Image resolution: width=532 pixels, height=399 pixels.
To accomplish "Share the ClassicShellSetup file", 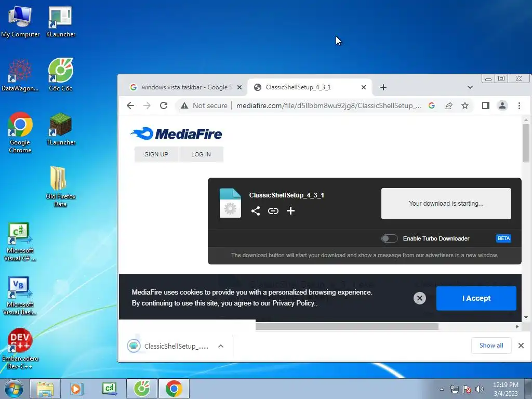I will [x=256, y=211].
